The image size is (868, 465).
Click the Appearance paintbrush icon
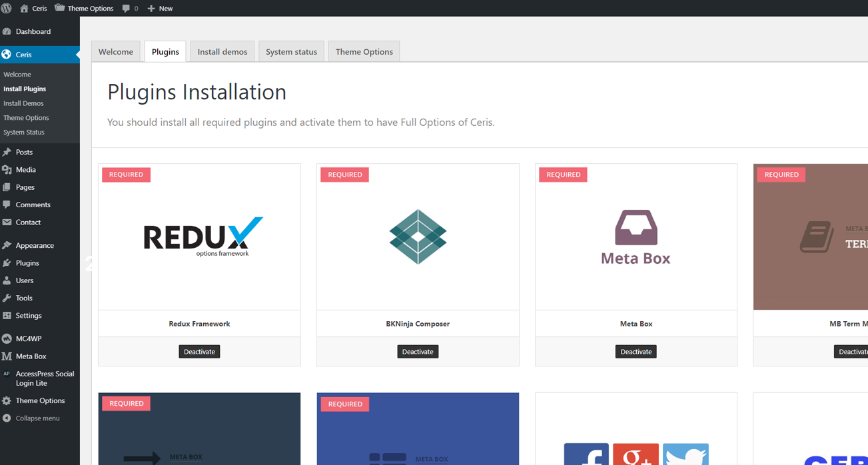pos(7,245)
